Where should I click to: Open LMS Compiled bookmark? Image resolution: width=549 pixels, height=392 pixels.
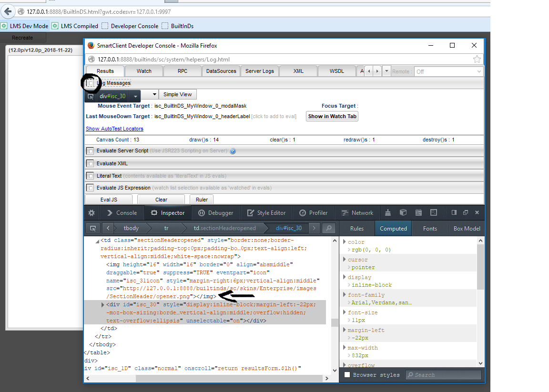coord(75,26)
